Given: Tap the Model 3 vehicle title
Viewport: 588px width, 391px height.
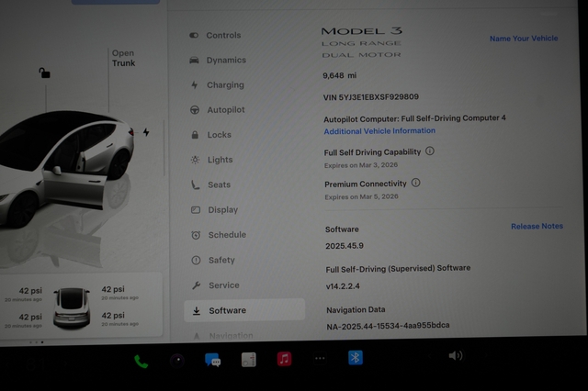Looking at the screenshot, I should click(x=361, y=30).
